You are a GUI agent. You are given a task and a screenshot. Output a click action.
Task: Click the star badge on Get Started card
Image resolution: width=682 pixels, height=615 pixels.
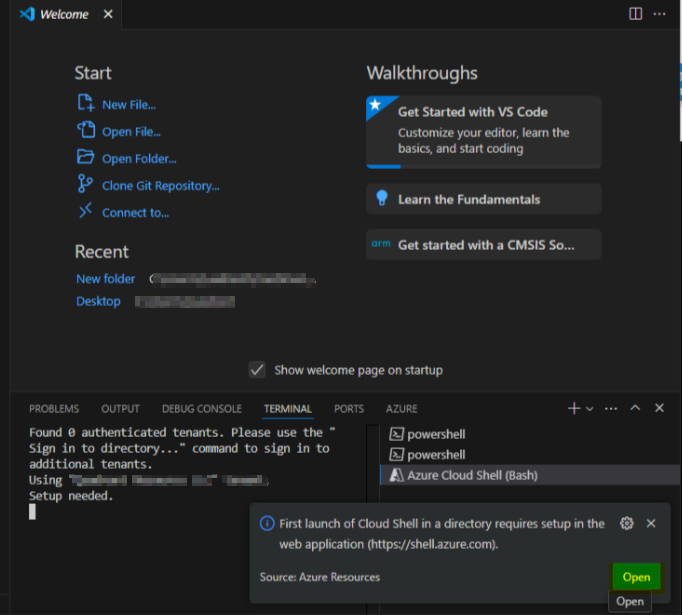[375, 105]
